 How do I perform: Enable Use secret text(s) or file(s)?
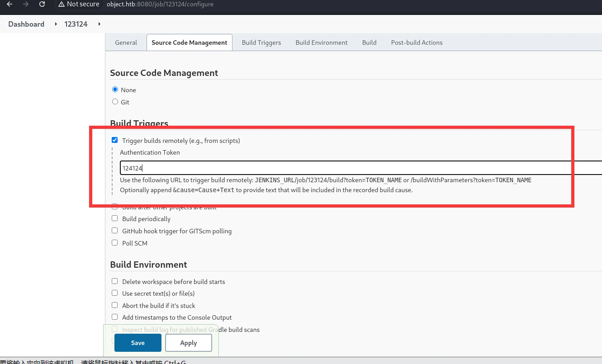pyautogui.click(x=115, y=293)
